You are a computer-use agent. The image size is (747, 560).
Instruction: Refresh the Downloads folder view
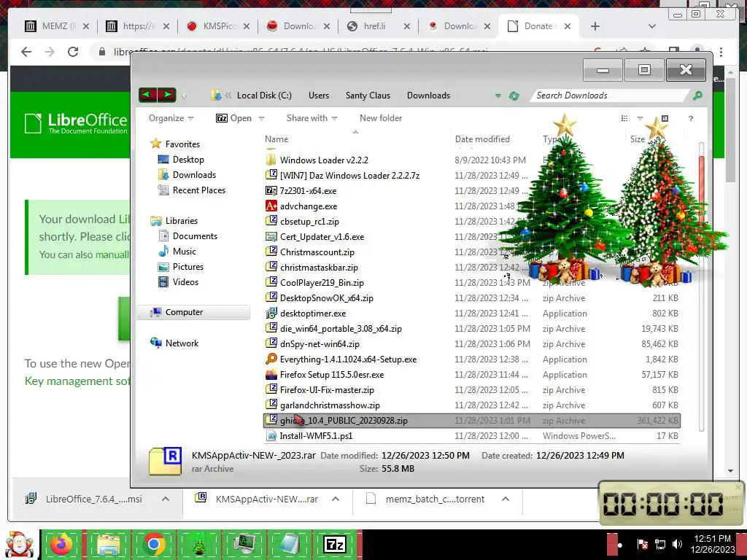514,96
